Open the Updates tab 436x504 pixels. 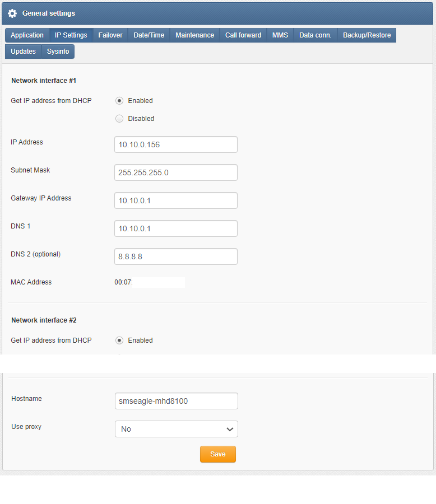click(x=23, y=52)
